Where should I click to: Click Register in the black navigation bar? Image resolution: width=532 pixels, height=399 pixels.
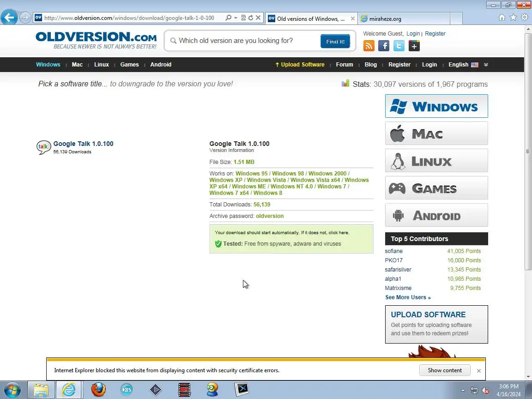point(399,65)
